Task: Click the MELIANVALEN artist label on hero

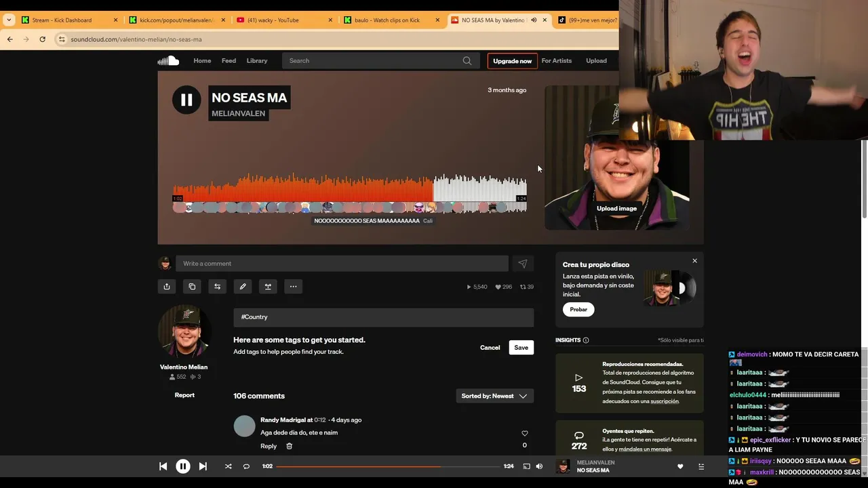Action: click(238, 113)
